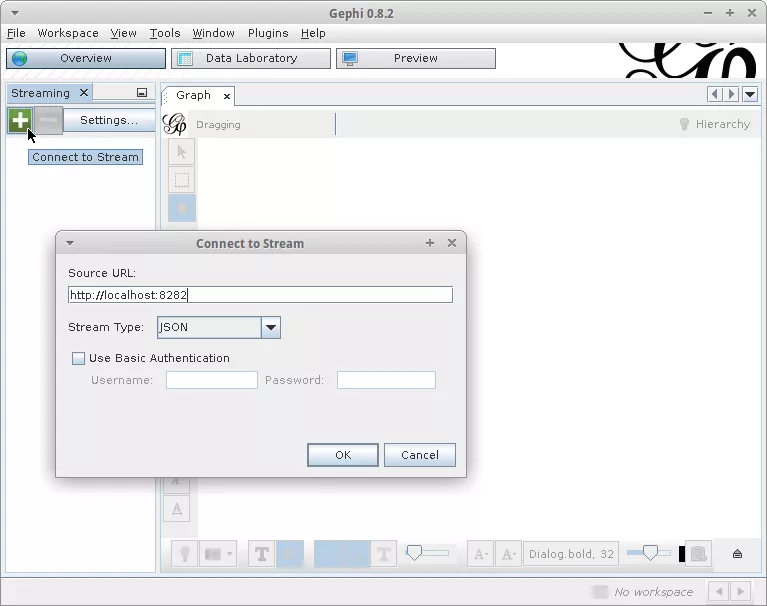Click the larger A font size icon
This screenshot has height=606, width=767.
click(508, 554)
